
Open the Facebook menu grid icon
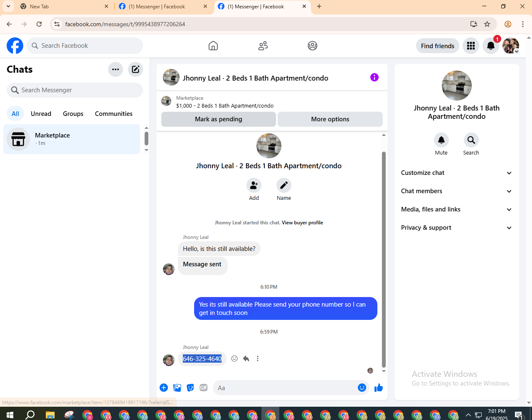[x=471, y=46]
